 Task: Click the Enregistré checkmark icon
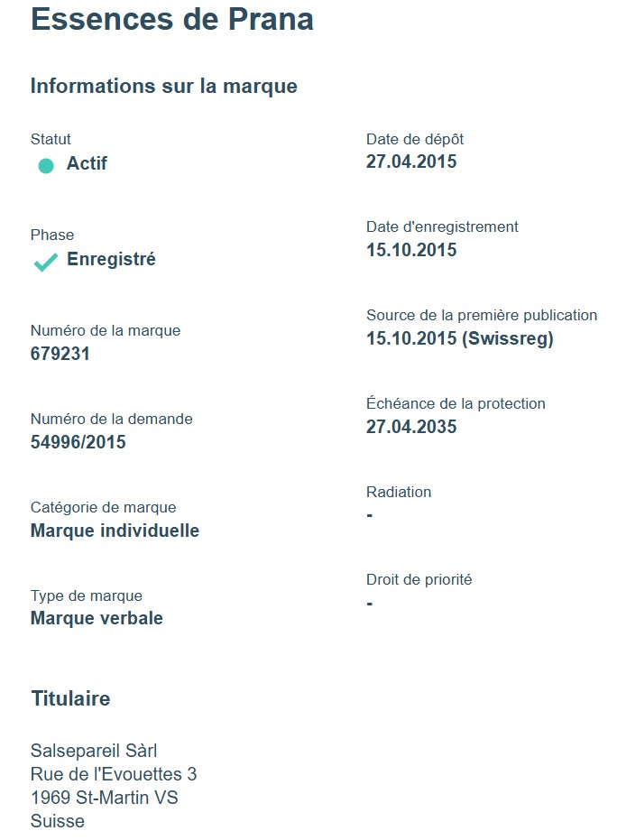pyautogui.click(x=45, y=263)
